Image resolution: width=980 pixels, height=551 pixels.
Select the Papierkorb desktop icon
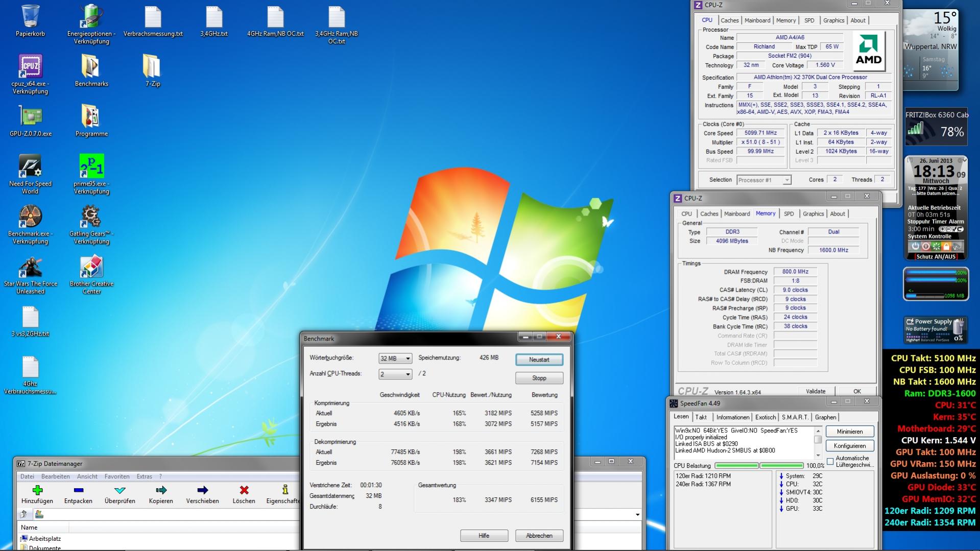pos(31,16)
